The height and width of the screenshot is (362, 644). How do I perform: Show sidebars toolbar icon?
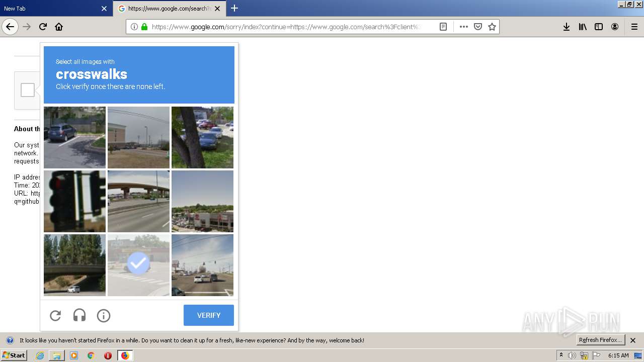click(x=599, y=27)
